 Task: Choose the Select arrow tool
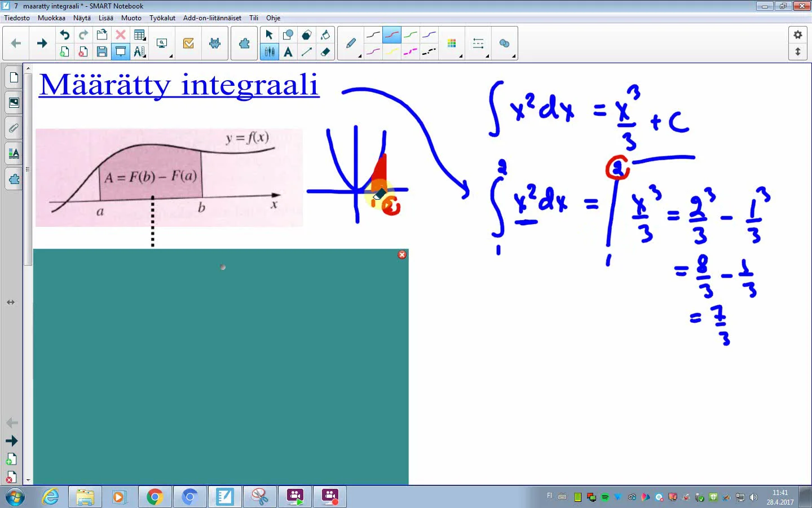(x=269, y=35)
